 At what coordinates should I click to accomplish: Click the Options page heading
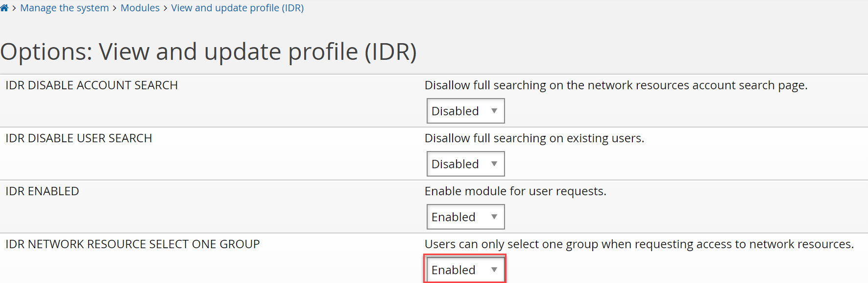[208, 51]
